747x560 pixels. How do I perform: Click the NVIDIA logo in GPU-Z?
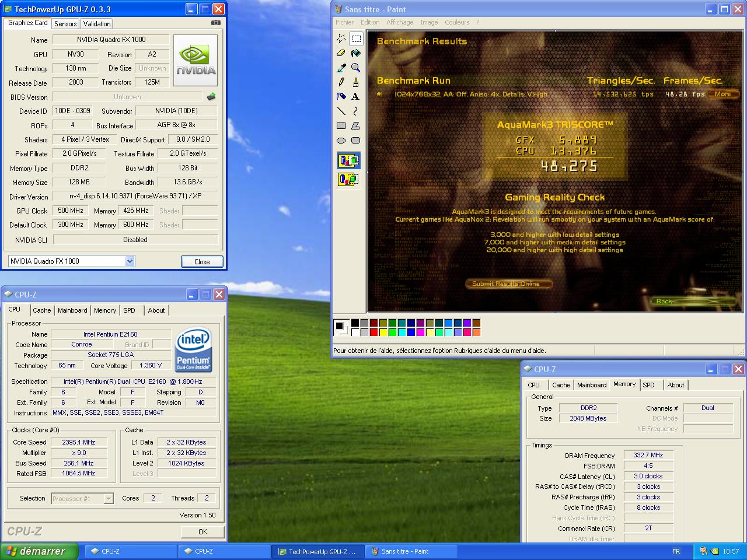pyautogui.click(x=196, y=61)
